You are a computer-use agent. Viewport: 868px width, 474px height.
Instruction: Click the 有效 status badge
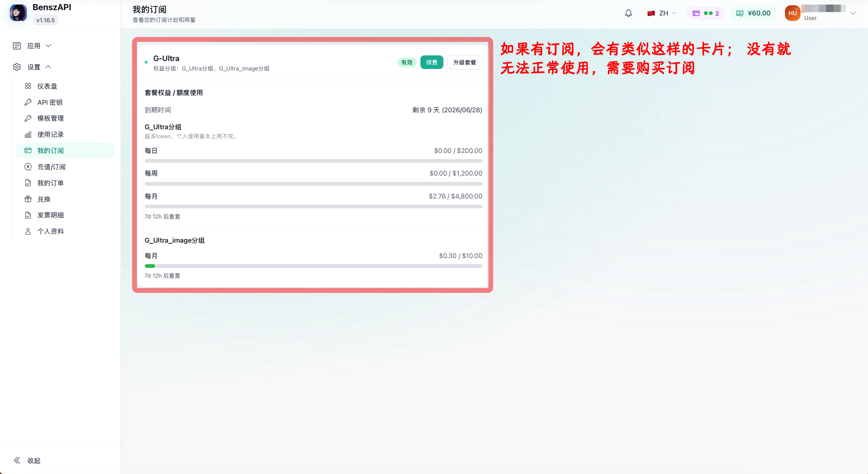407,63
